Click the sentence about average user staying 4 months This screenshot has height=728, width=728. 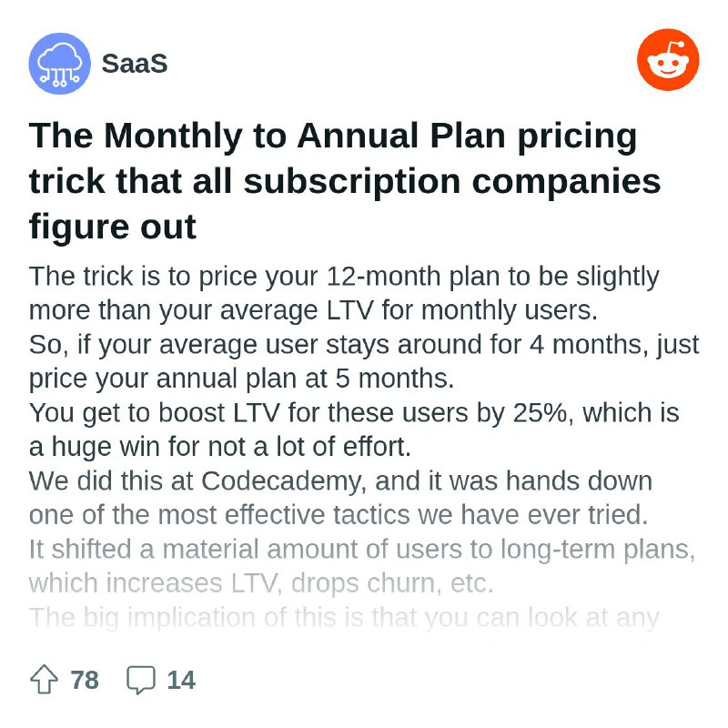(364, 345)
